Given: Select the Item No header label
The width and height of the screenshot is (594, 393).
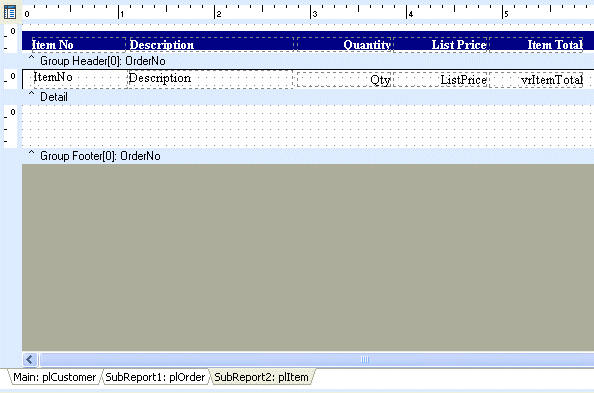Looking at the screenshot, I should (79, 45).
